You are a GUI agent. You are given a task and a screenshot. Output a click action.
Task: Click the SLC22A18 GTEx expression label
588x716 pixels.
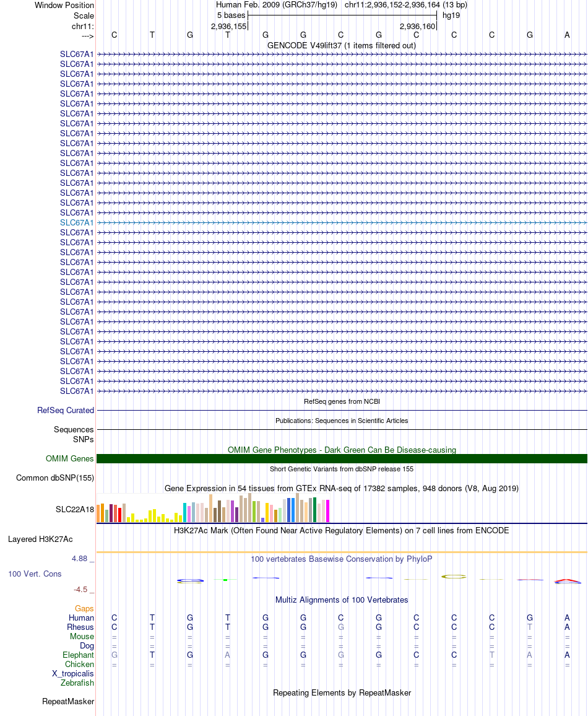point(75,509)
